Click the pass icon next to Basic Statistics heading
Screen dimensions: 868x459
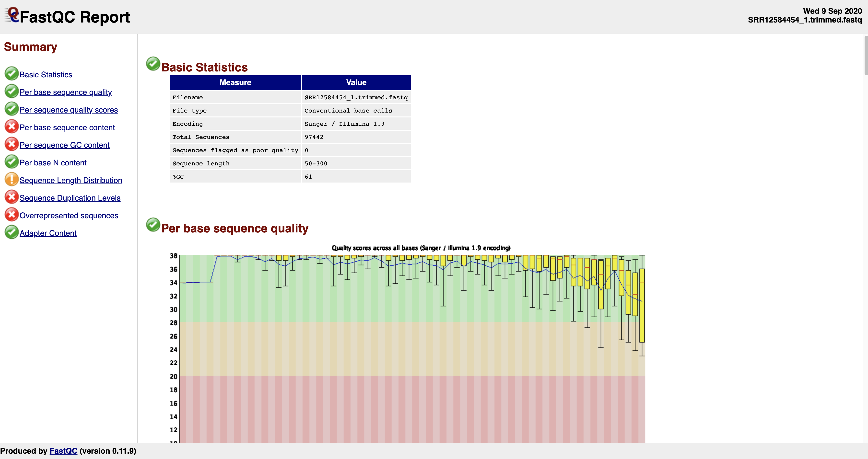[x=153, y=64]
